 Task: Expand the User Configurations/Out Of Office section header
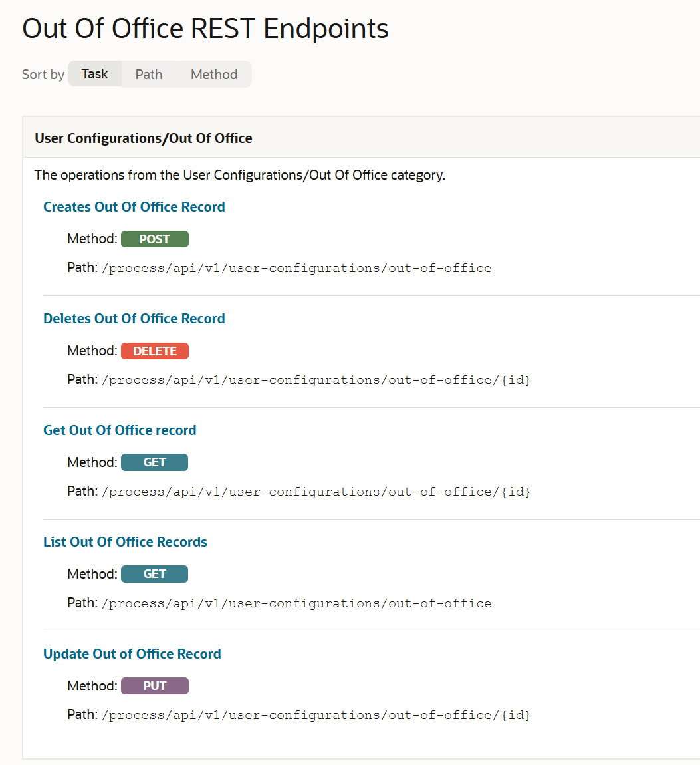pyautogui.click(x=144, y=138)
